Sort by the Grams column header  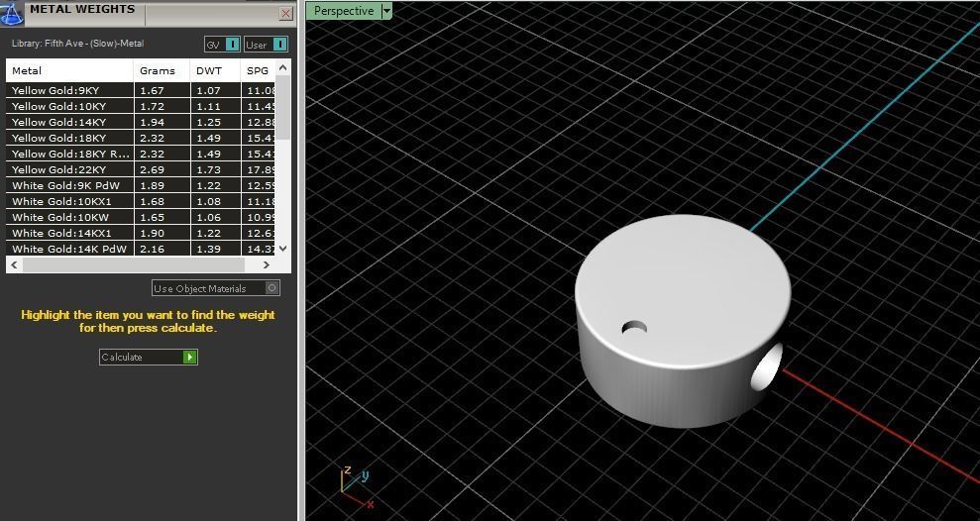pos(162,70)
